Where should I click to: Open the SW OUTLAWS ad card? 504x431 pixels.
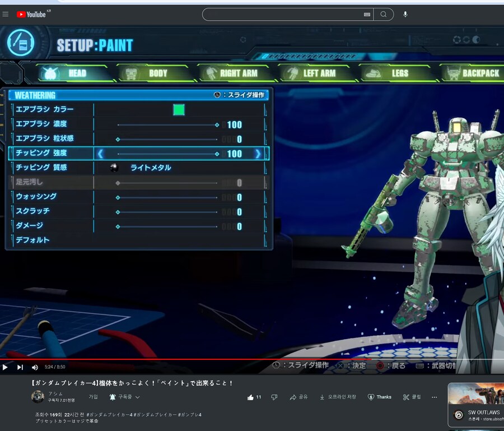[x=476, y=405]
